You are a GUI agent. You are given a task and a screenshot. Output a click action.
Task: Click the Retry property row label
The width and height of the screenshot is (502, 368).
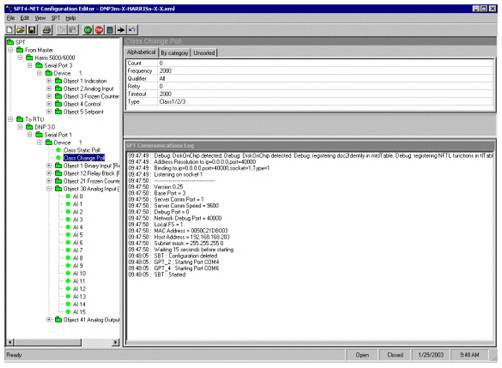point(134,86)
